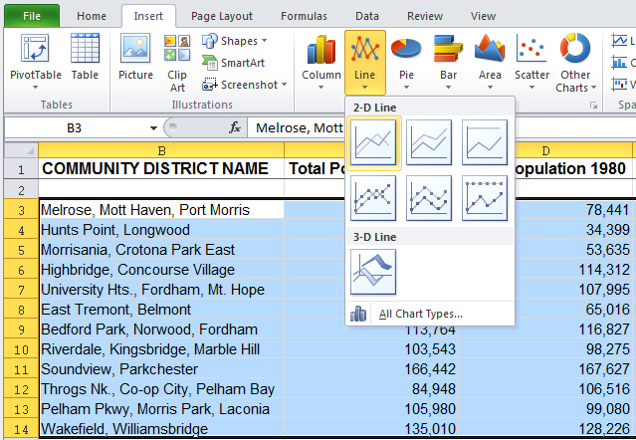Select row 10 header
Viewport: 636px width, 440px height.
tap(21, 349)
